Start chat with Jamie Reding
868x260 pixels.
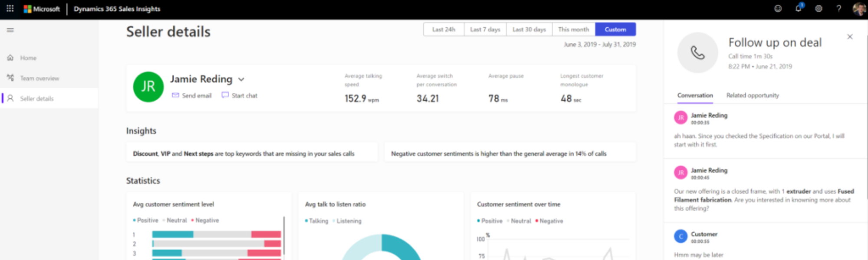click(x=240, y=95)
